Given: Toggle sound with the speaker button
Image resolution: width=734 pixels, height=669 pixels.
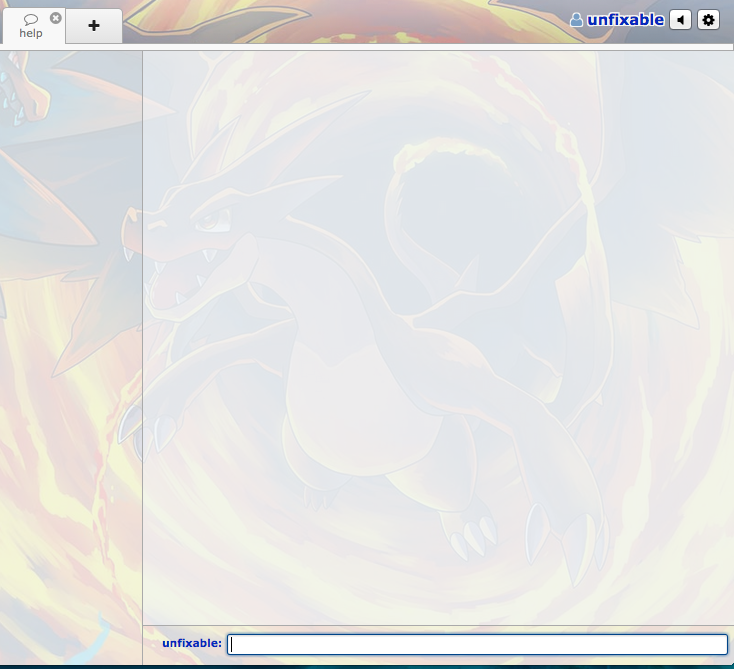Looking at the screenshot, I should coord(680,20).
